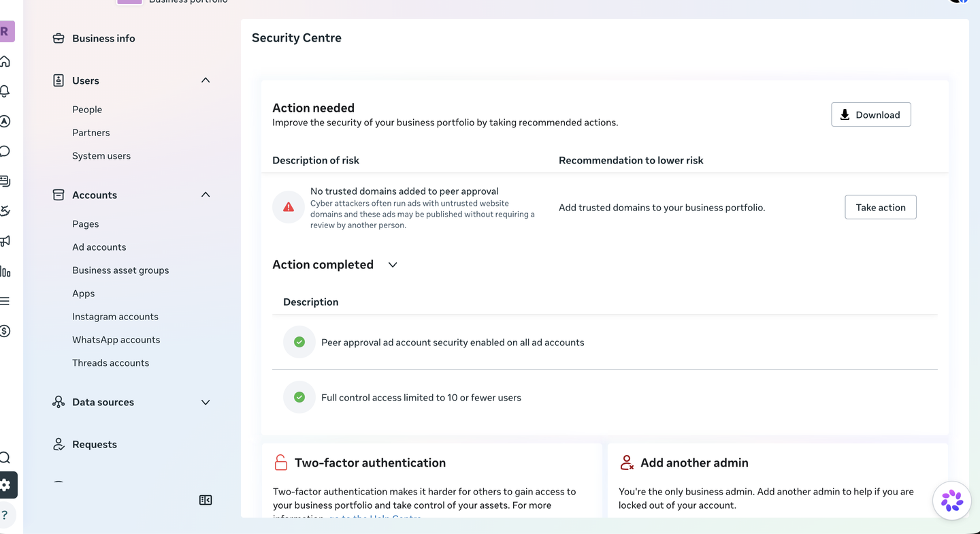Click 'Full control access limited' row
Viewport: 980px width, 534px height.
pos(604,398)
